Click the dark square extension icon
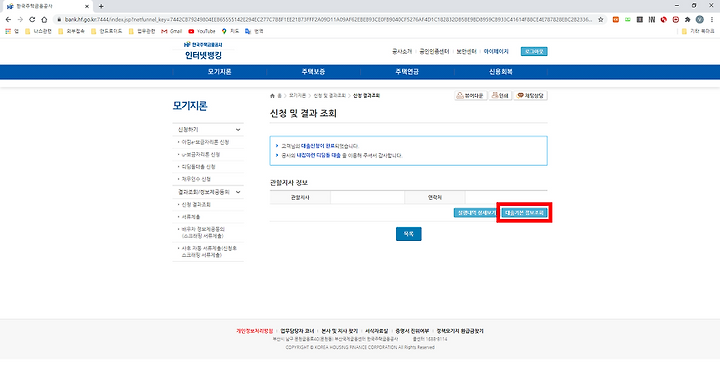This screenshot has width=720, height=389. point(640,19)
